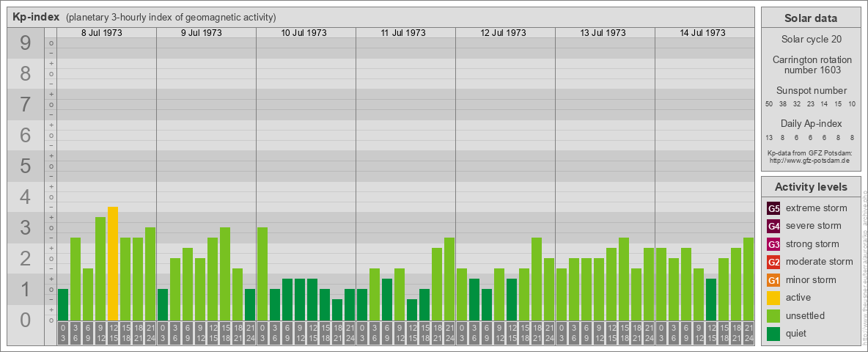Click sunspot number value 50
The width and height of the screenshot is (868, 352).
tap(769, 104)
